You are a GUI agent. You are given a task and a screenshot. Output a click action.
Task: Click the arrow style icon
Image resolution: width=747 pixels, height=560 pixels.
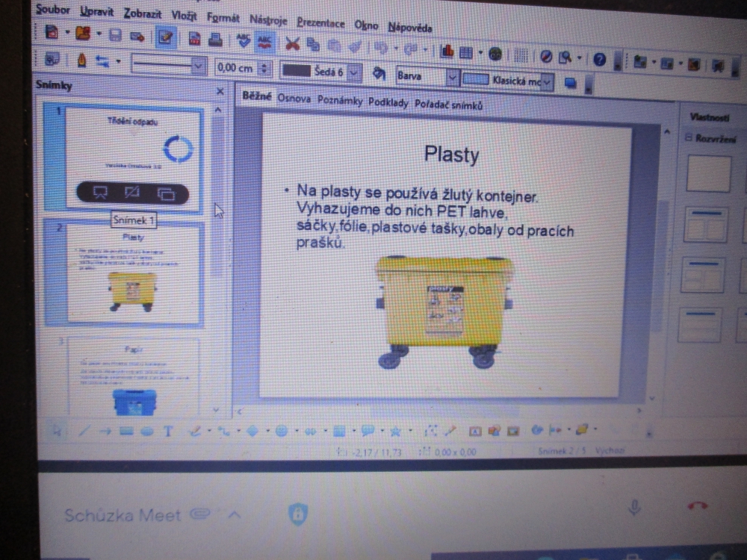[x=102, y=61]
